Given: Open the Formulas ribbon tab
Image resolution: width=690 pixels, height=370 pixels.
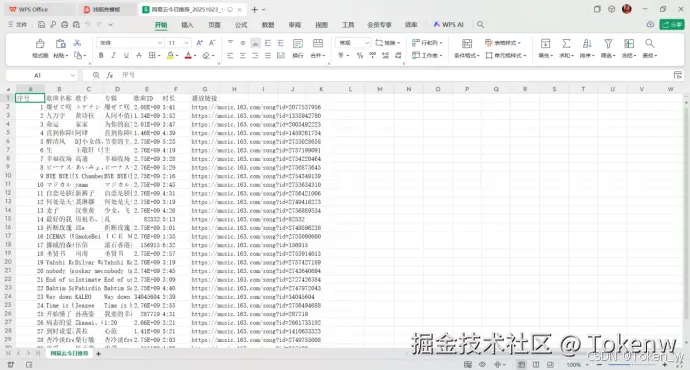Looking at the screenshot, I should (241, 25).
